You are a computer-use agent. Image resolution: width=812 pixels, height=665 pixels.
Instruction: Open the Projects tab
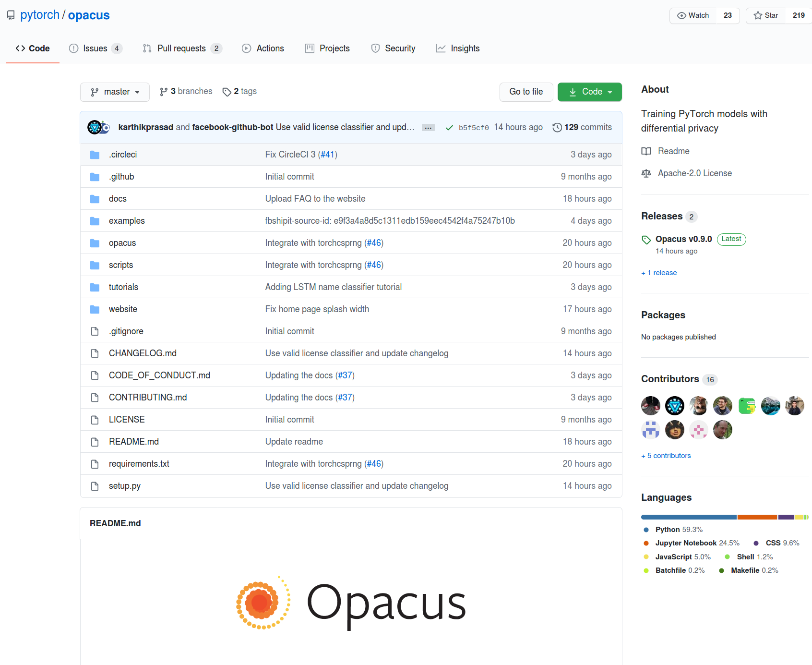(x=328, y=48)
